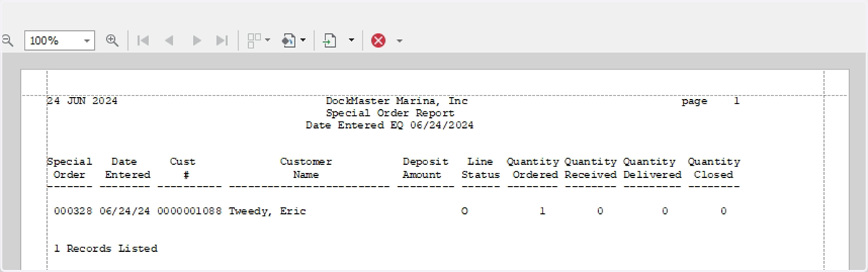
Task: Click the DockMaster Marina, Inc title
Action: tap(397, 101)
